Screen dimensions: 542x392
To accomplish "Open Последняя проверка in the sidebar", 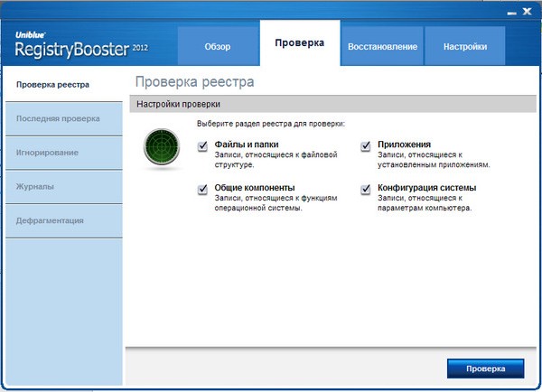I will (58, 118).
